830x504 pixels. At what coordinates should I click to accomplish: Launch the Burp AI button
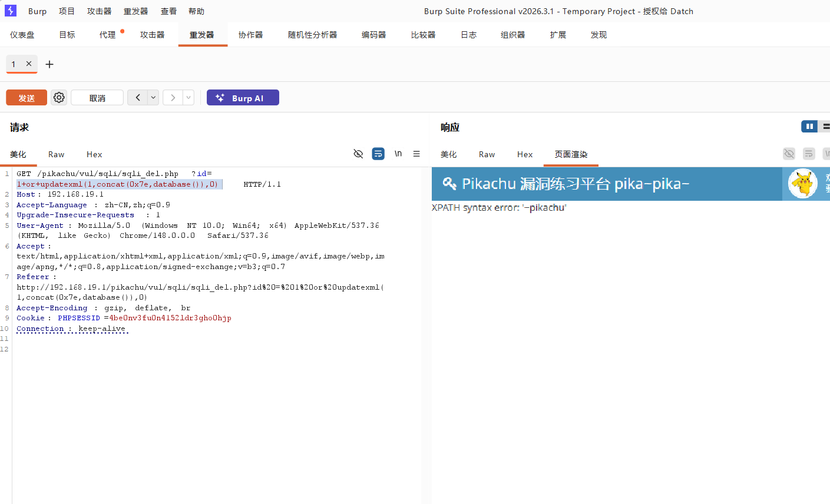(243, 98)
